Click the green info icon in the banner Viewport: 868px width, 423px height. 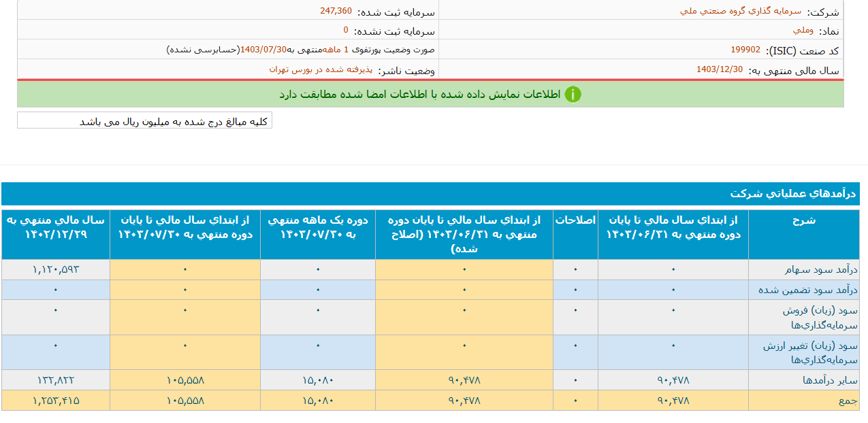pyautogui.click(x=573, y=95)
